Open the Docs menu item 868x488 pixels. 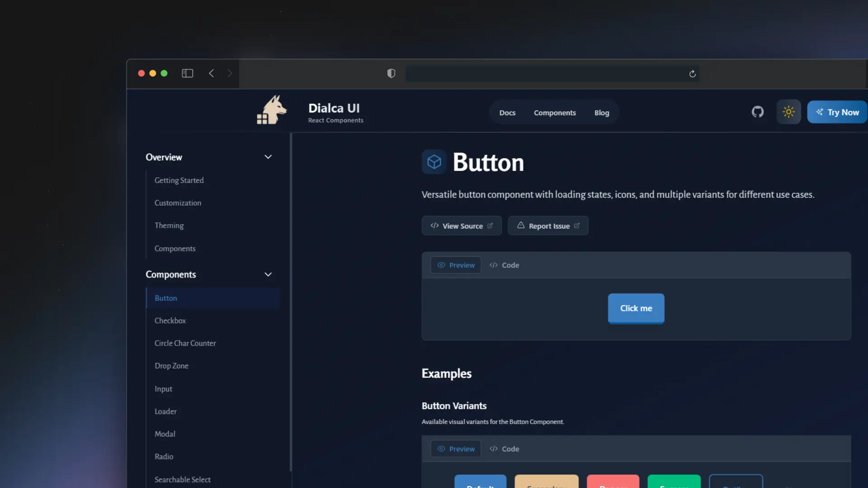tap(507, 113)
